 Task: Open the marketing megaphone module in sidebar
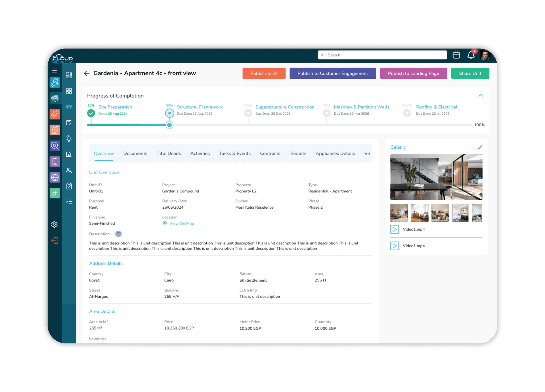55,114
